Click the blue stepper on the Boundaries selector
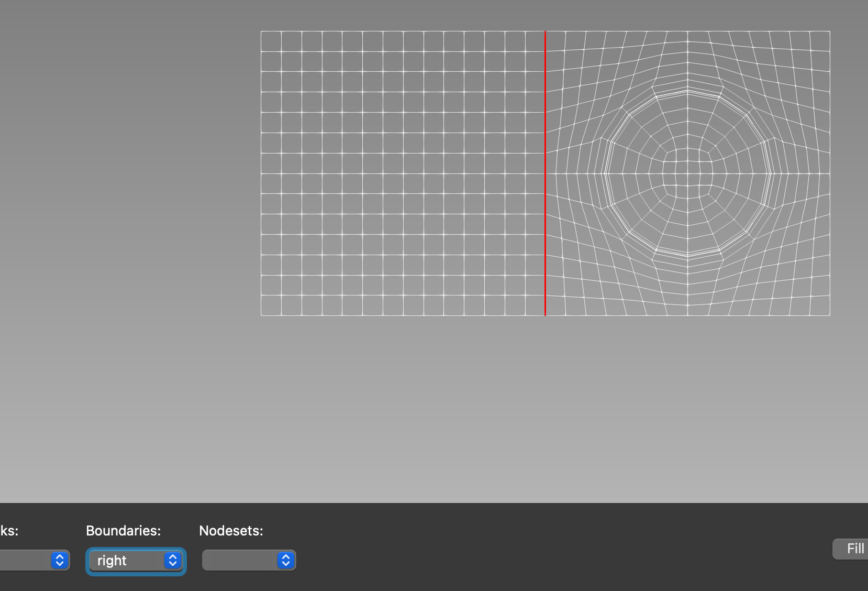Viewport: 868px width, 591px height. (x=172, y=561)
